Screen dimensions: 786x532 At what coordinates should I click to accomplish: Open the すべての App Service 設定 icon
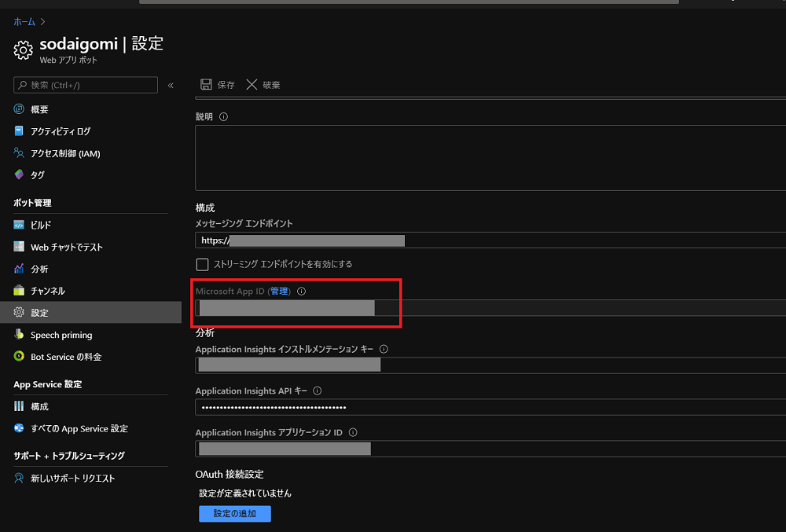(x=19, y=427)
